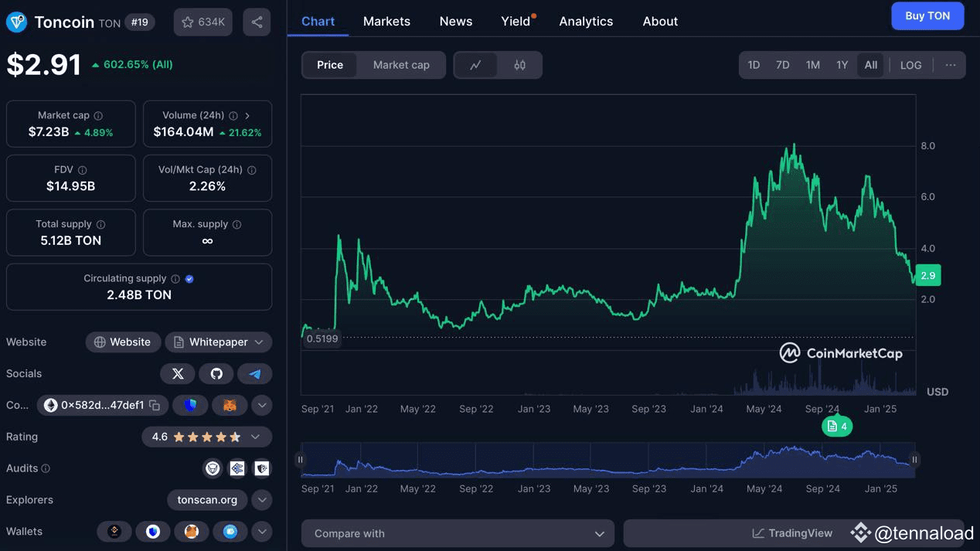Open the GitHub social icon
The image size is (980, 551).
216,374
